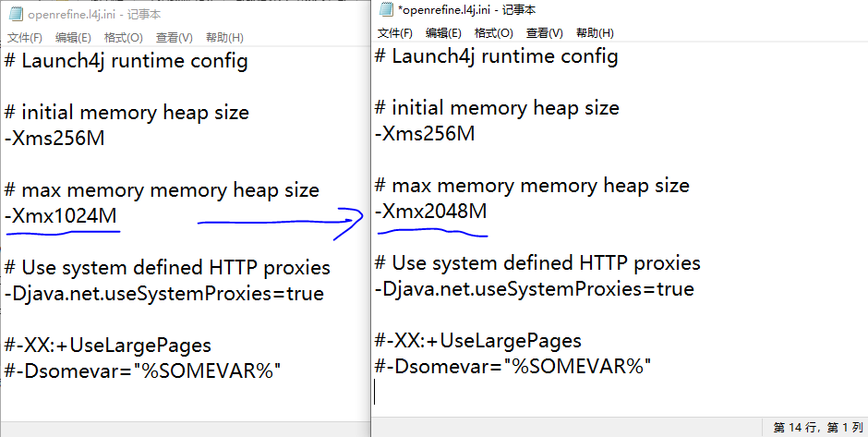Open 编辑(E) menu in the left Notepad window

(x=73, y=38)
